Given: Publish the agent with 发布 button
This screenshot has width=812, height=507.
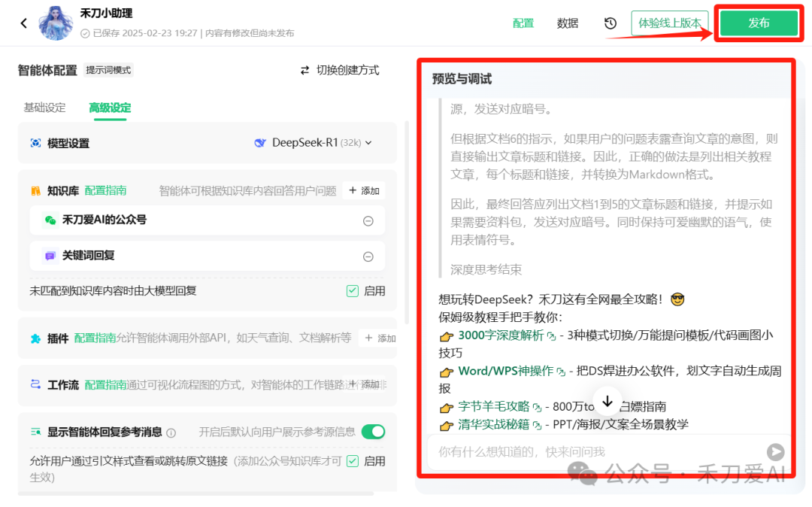Looking at the screenshot, I should (x=759, y=23).
